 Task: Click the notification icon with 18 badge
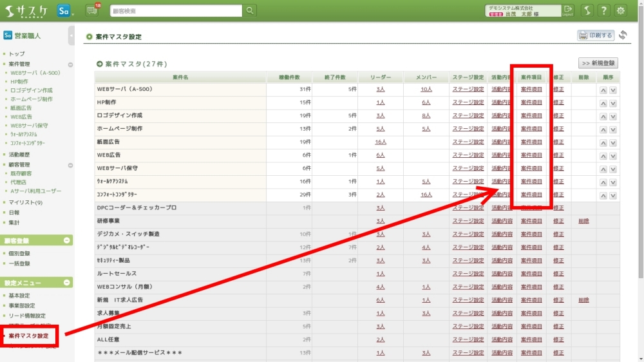click(91, 10)
